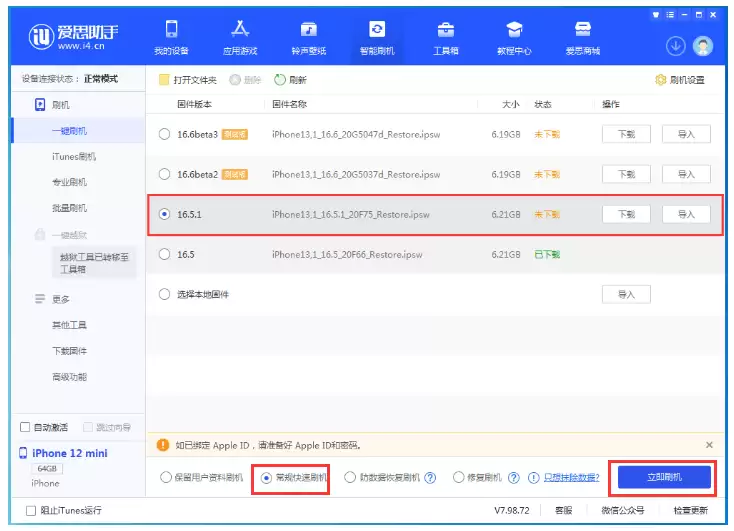734x531 pixels.
Task: Click the 刷机 sidebar section icon
Action: [40, 104]
